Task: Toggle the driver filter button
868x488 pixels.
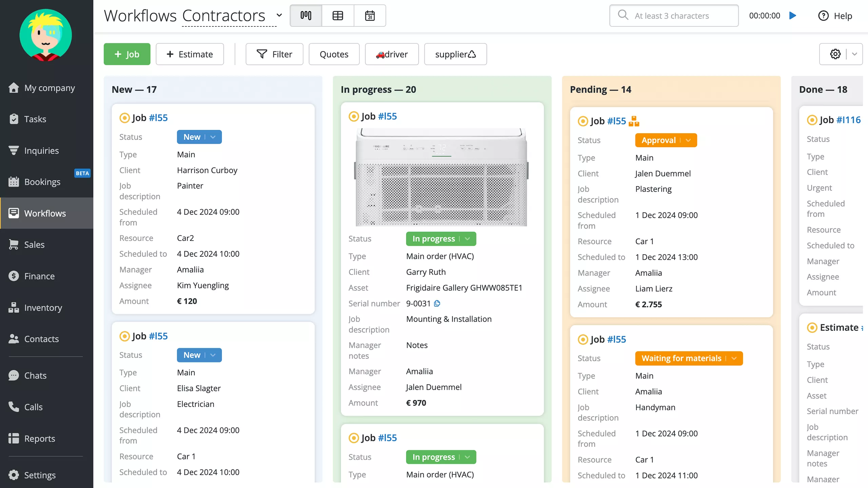Action: pyautogui.click(x=392, y=54)
